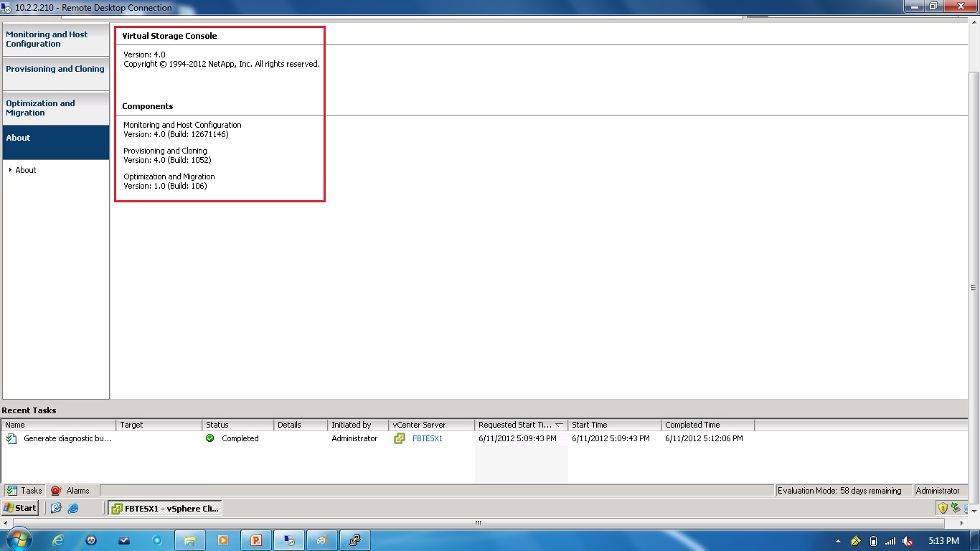Select the Provisioning and Cloning navigation panel

click(x=55, y=69)
